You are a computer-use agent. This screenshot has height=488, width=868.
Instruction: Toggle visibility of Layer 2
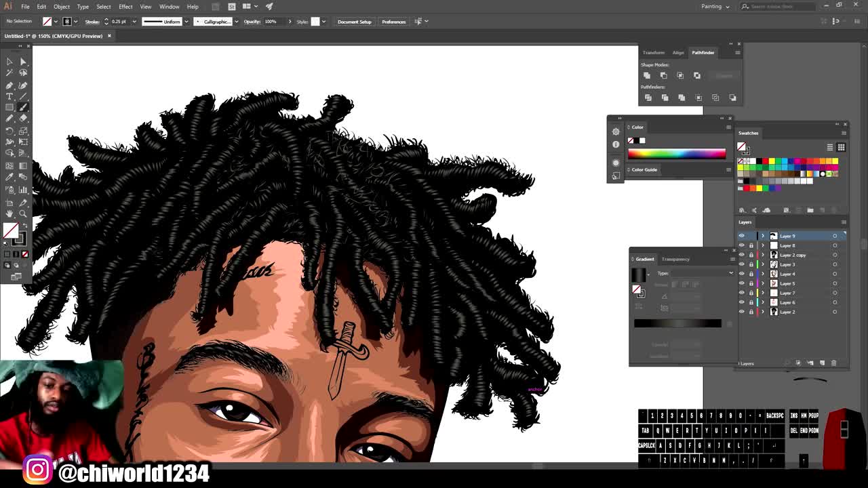pos(741,312)
